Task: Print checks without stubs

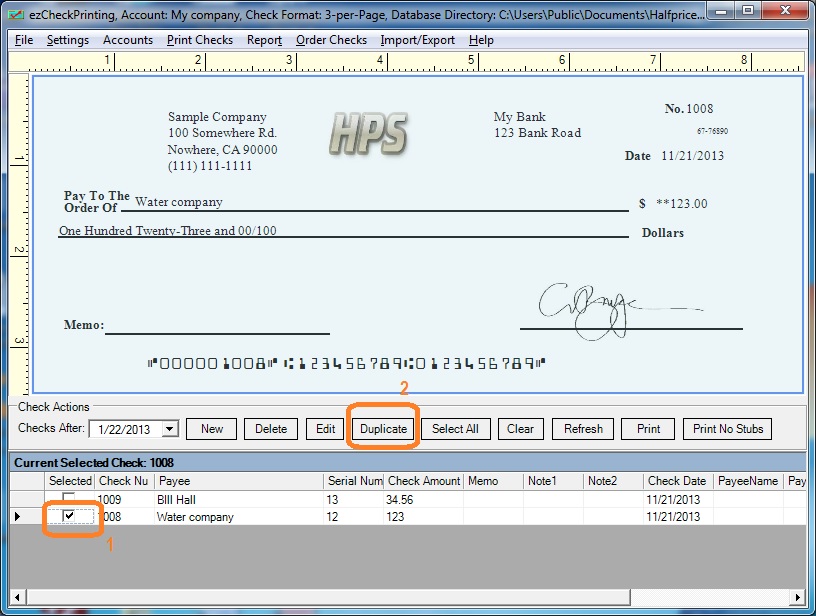Action: [x=727, y=428]
